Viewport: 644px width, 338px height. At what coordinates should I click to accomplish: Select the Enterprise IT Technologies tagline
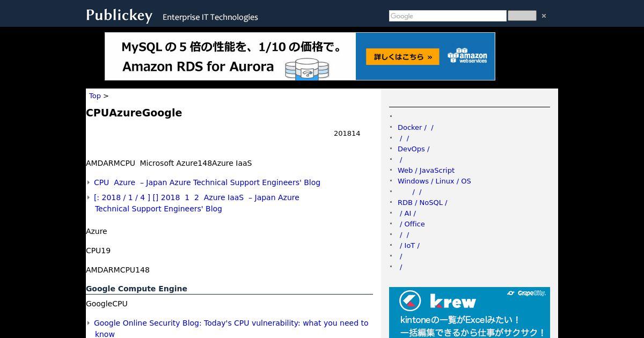click(x=210, y=17)
